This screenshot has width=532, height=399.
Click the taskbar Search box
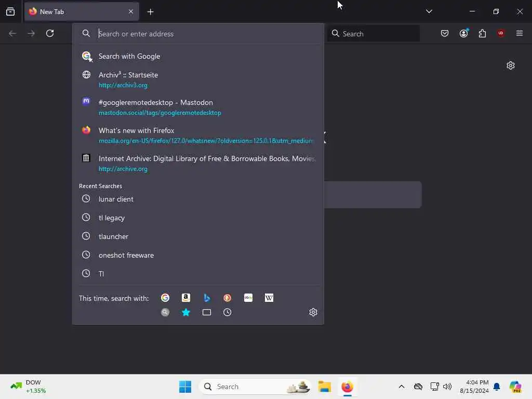[x=255, y=387]
